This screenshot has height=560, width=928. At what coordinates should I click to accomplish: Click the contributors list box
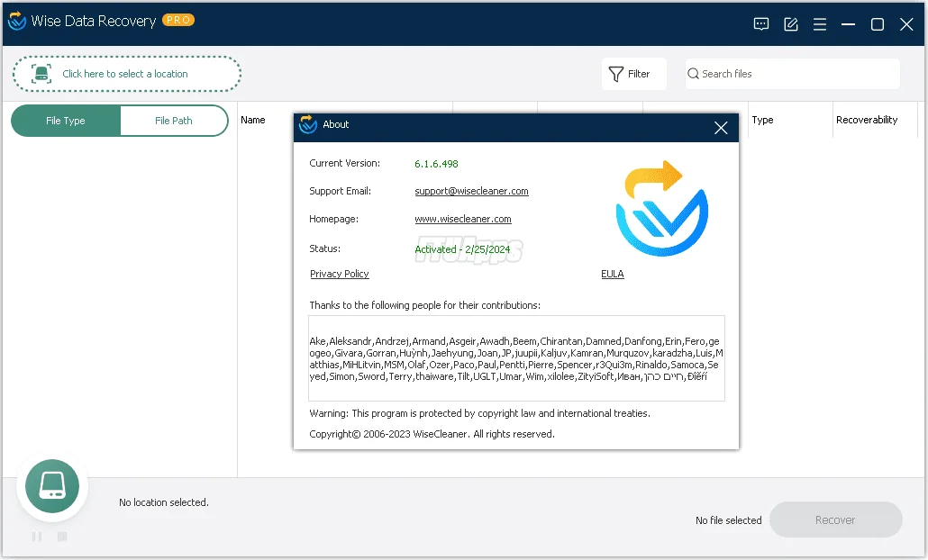pyautogui.click(x=516, y=358)
